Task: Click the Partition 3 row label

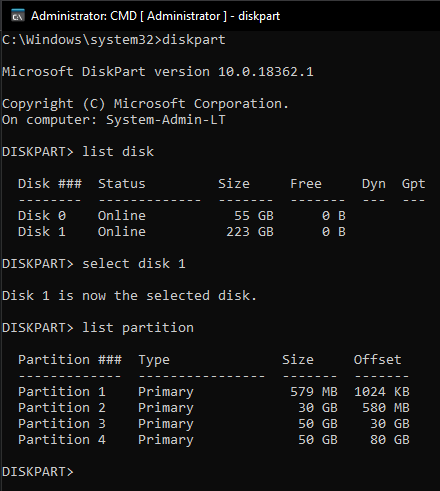Action: coord(62,424)
